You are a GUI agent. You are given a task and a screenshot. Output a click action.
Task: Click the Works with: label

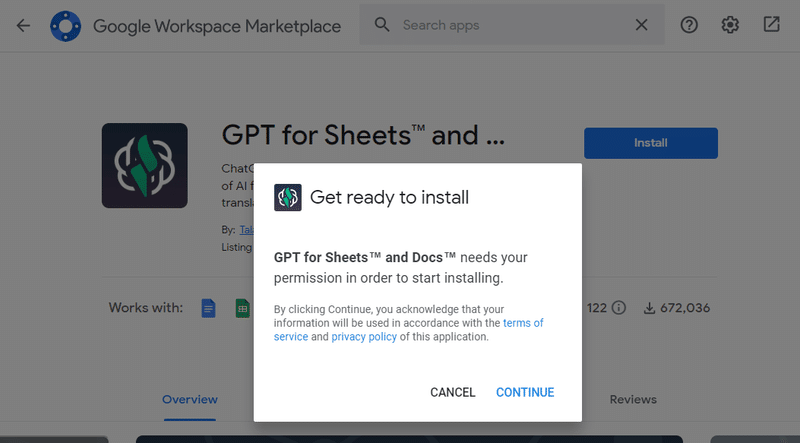pos(145,308)
